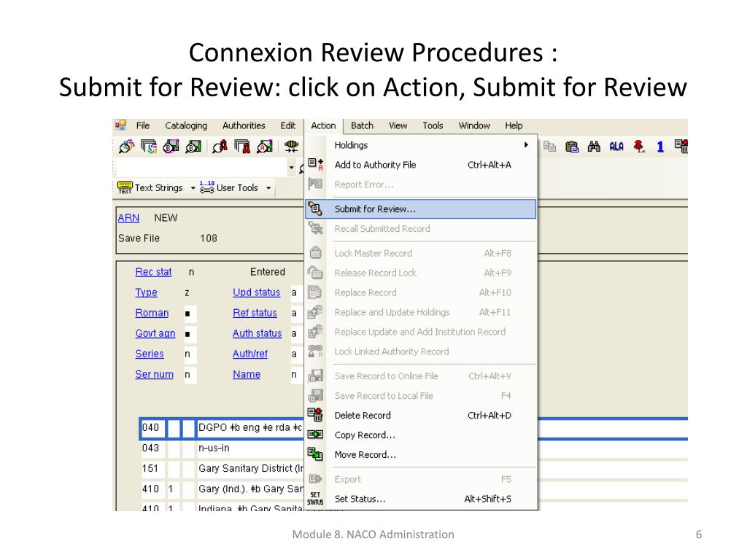Image resolution: width=747 pixels, height=560 pixels.
Task: Open the File menu
Action: tap(143, 125)
